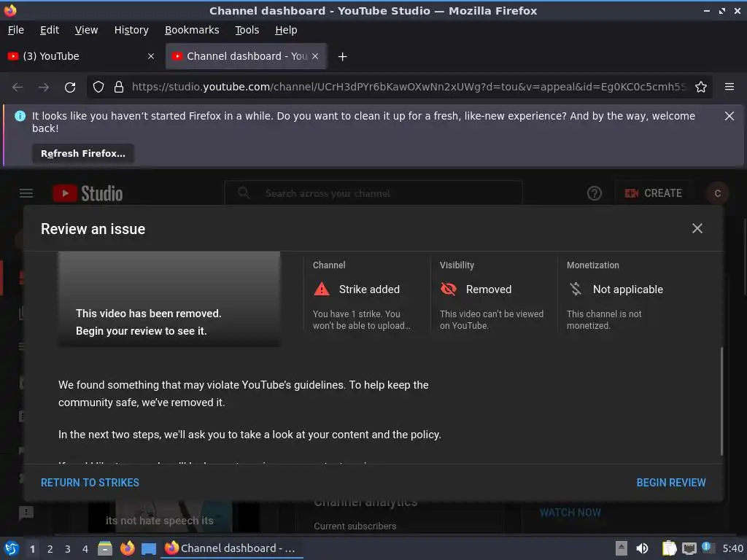Open the File menu
Viewport: 747px width, 560px height.
pos(16,30)
